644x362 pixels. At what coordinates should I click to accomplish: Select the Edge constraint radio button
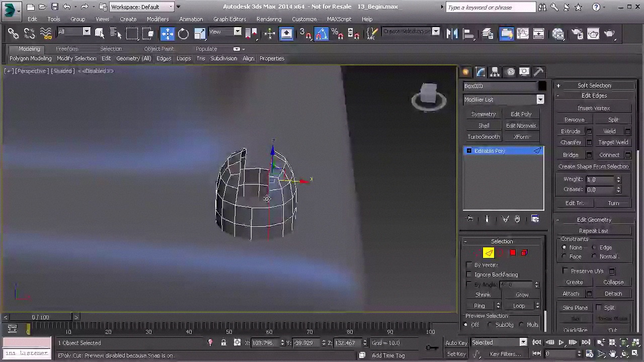(x=594, y=247)
